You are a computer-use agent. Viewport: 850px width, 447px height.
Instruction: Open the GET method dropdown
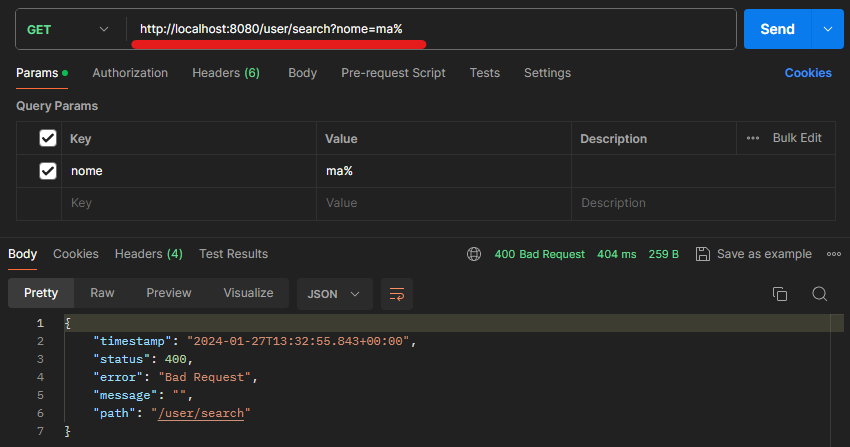click(x=68, y=29)
